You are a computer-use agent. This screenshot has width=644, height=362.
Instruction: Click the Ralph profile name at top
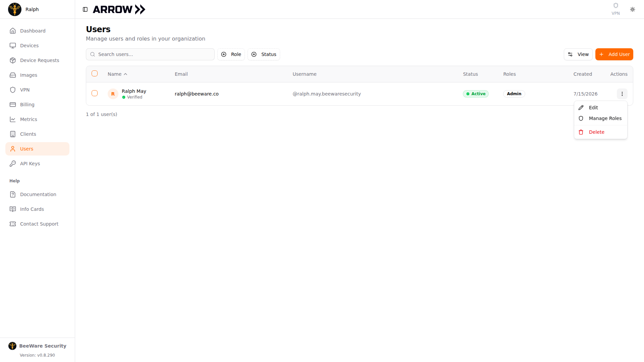click(x=32, y=9)
